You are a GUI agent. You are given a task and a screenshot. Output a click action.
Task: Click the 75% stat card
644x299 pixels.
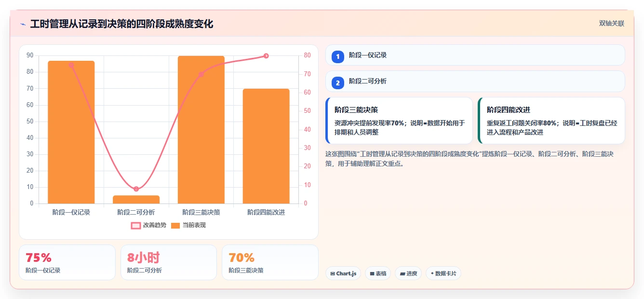67,262
